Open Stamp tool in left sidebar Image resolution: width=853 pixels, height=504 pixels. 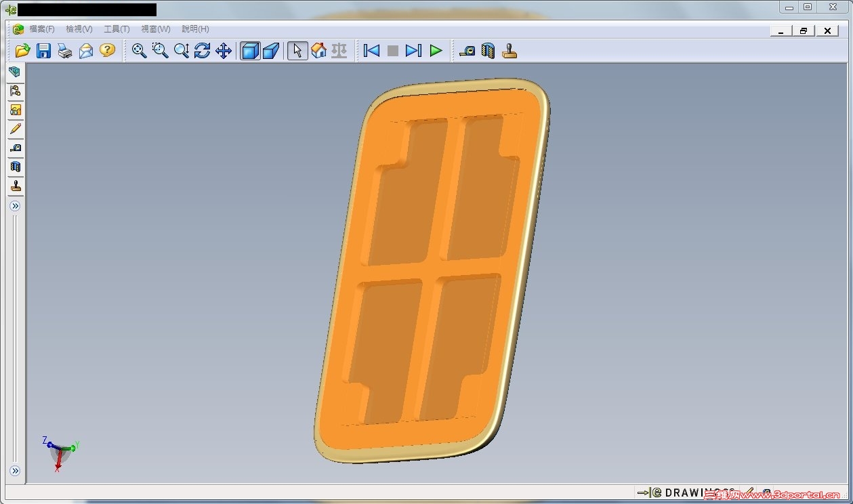15,186
